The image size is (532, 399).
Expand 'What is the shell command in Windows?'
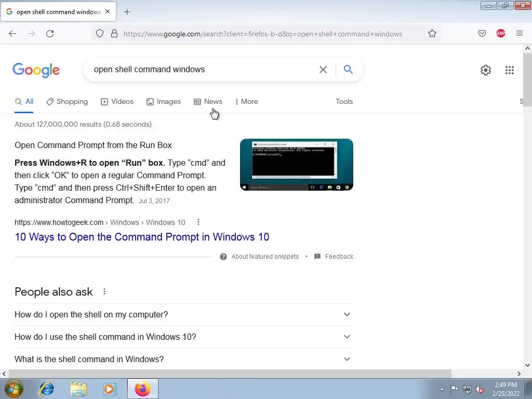[x=183, y=359]
